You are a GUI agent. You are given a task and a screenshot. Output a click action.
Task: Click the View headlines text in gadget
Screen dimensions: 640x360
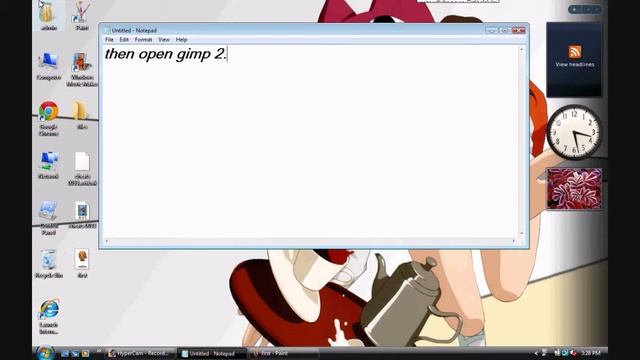tap(575, 64)
